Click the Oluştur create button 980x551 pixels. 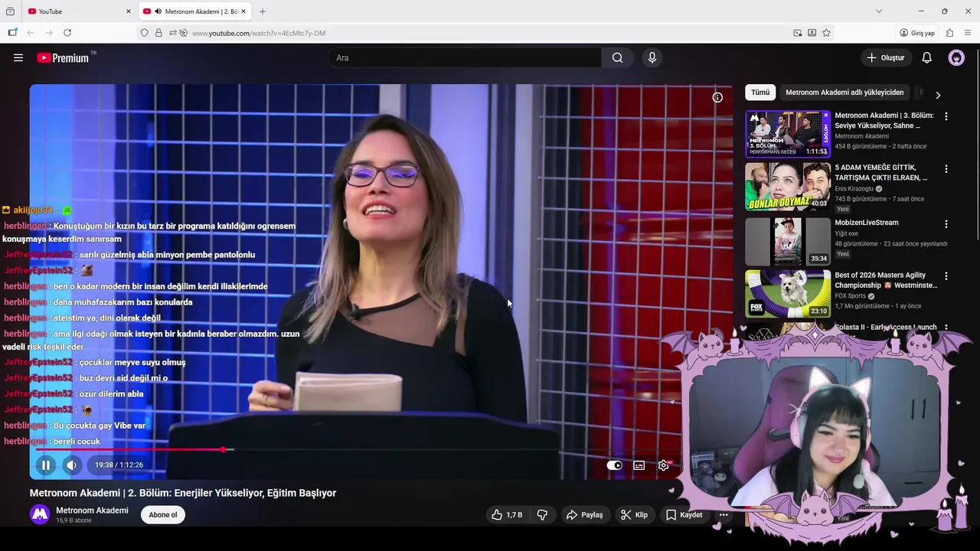pyautogui.click(x=886, y=57)
